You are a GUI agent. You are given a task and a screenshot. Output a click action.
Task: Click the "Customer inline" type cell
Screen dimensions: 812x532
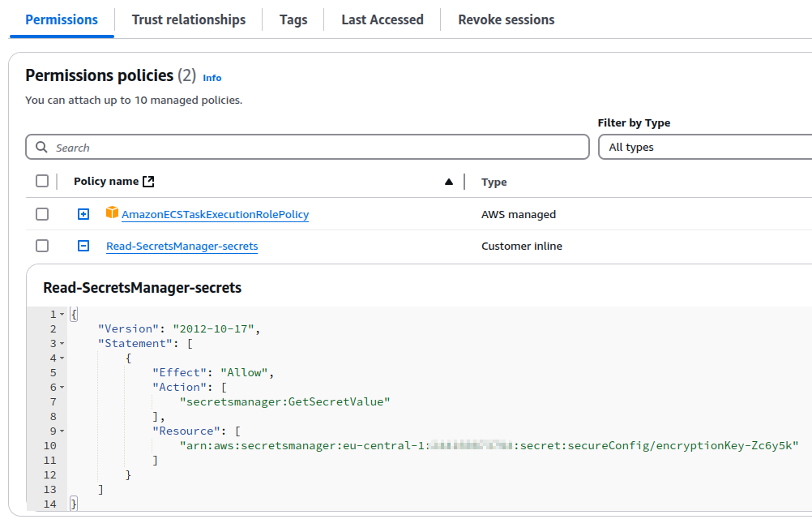(x=522, y=246)
